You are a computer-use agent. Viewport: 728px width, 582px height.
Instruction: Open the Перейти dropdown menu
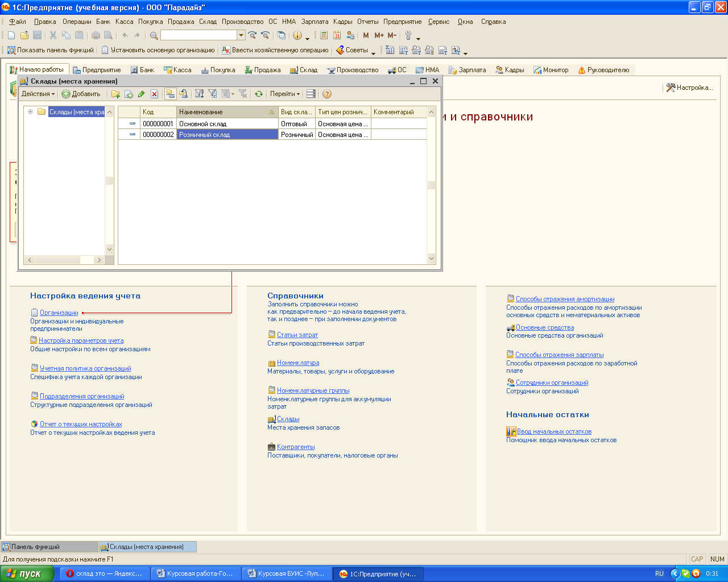pos(285,94)
